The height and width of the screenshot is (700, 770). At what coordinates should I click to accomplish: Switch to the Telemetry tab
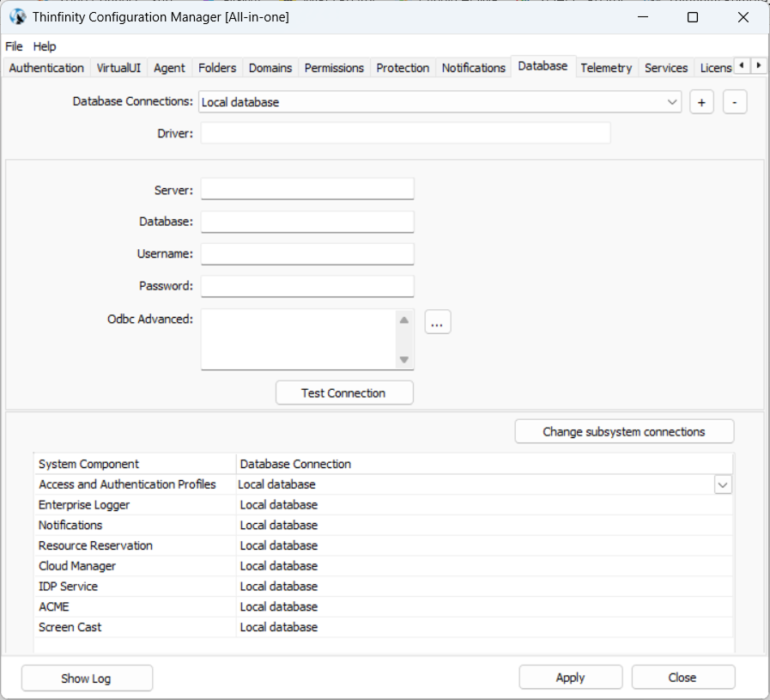coord(606,68)
